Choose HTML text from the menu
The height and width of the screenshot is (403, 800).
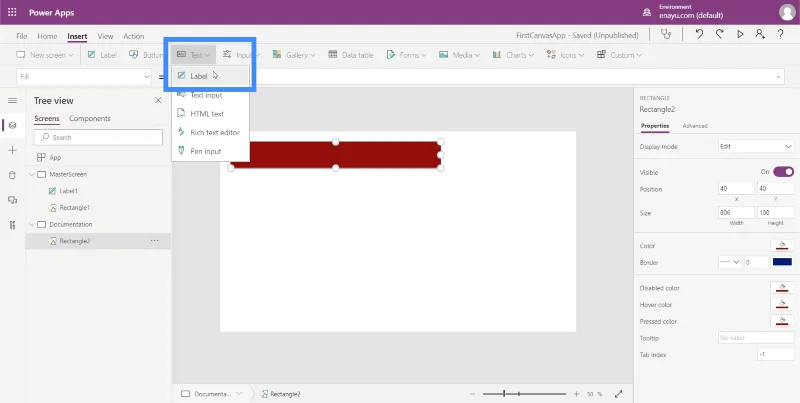pyautogui.click(x=211, y=114)
